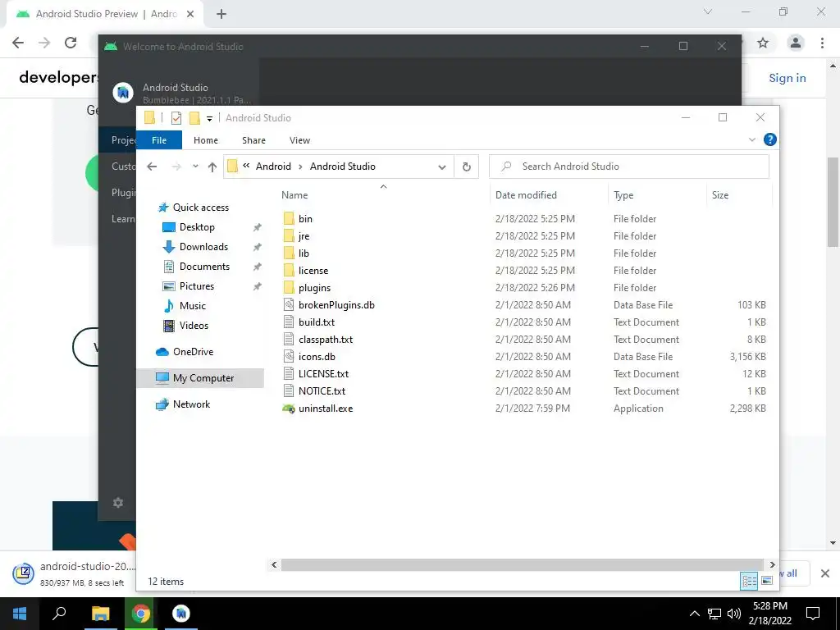Click Android Studio taskbar icon
The height and width of the screenshot is (630, 840).
point(181,614)
